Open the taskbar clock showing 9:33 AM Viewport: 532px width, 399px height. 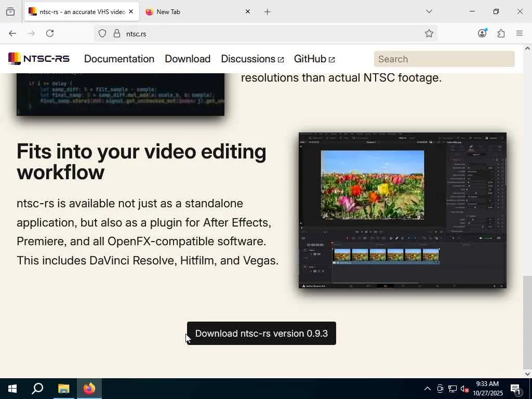487,389
